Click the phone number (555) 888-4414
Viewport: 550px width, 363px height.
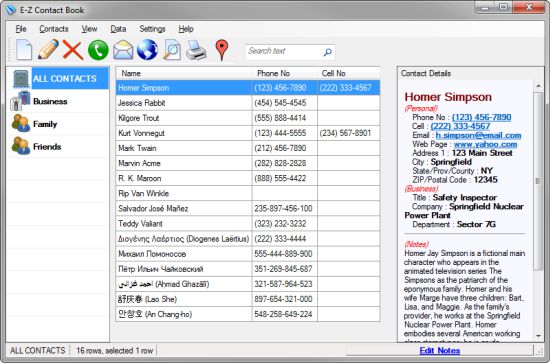point(280,118)
